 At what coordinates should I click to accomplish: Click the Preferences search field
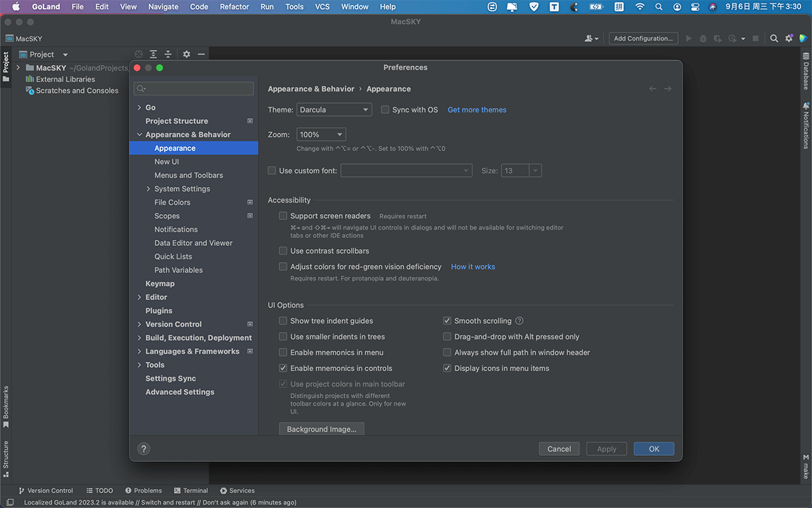click(194, 89)
